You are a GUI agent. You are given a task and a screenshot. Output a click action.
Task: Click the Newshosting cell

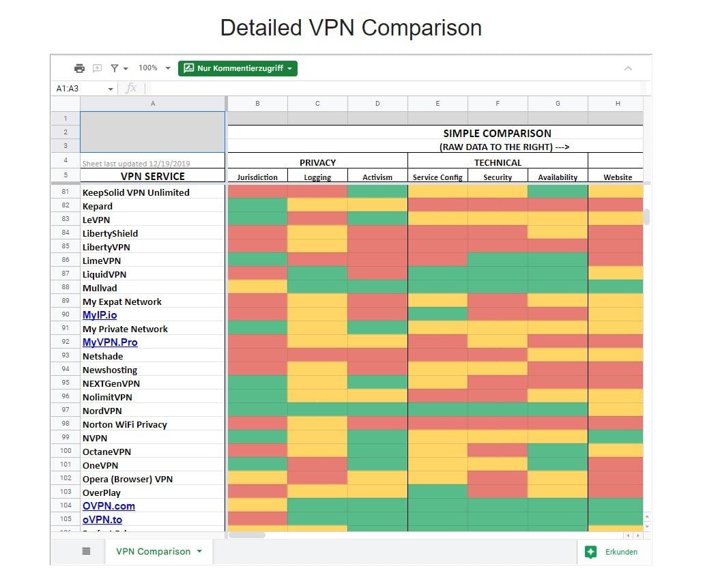pyautogui.click(x=152, y=370)
